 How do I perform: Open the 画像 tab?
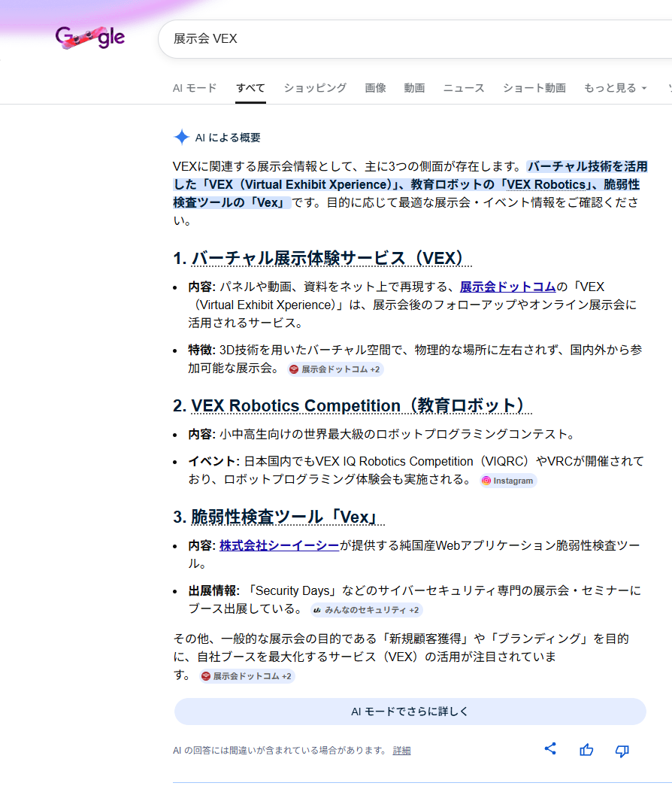tap(375, 88)
